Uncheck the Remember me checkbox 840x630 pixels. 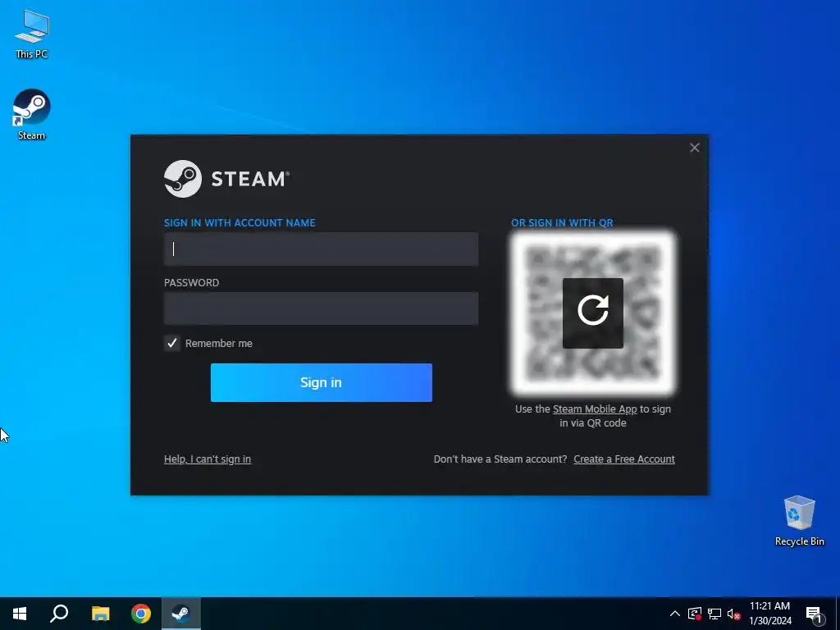[172, 344]
